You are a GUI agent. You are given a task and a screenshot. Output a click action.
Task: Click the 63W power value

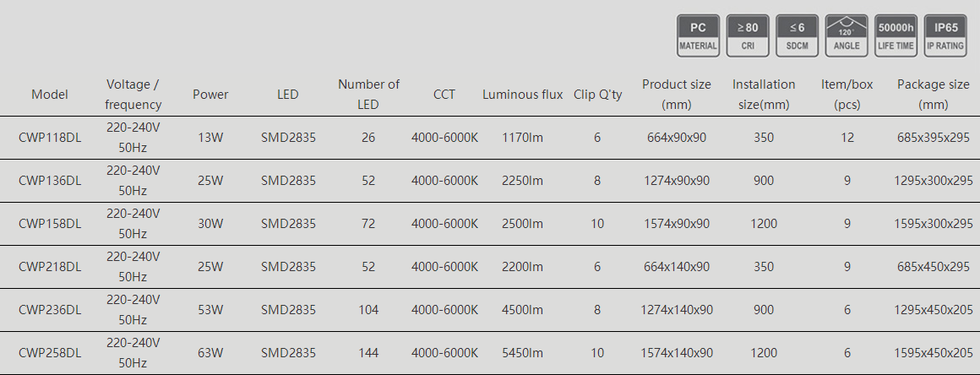210,353
